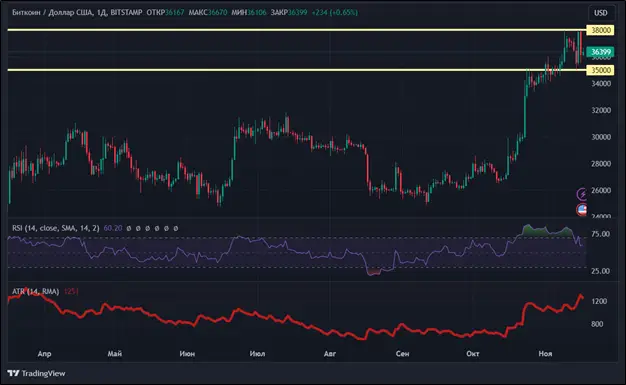Click the symbol title Биткоин / Доллар США

[x=52, y=12]
